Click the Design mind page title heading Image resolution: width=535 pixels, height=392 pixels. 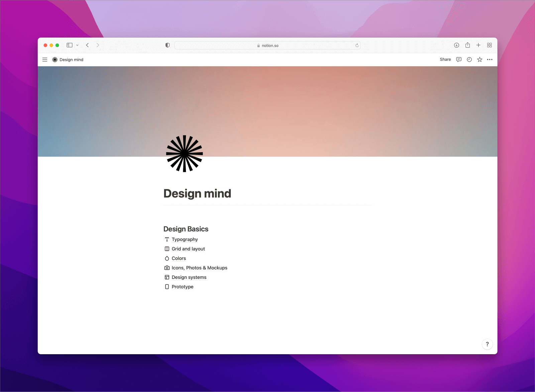pyautogui.click(x=197, y=193)
